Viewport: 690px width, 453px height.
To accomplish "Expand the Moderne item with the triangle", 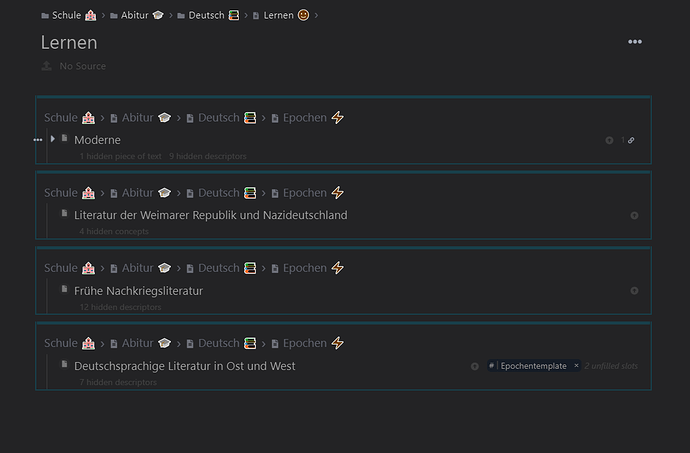I will [52, 139].
